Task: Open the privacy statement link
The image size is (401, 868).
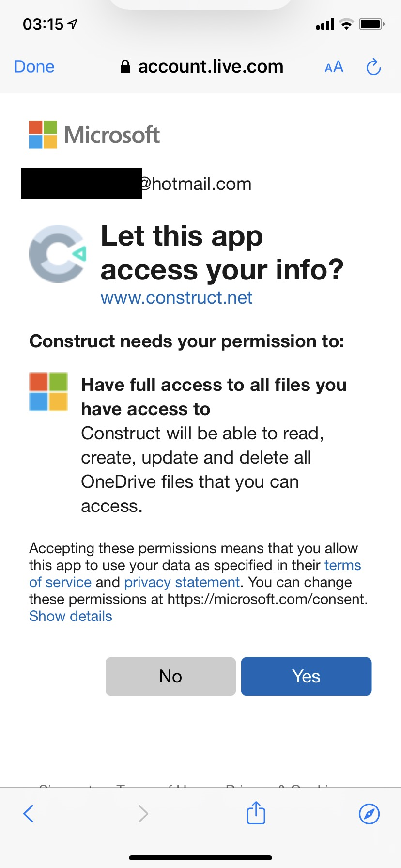Action: pos(182,582)
